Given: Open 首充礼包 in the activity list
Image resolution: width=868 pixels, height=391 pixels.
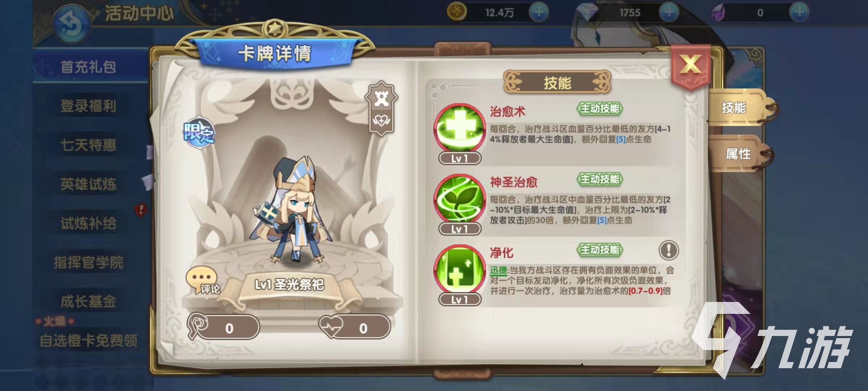Looking at the screenshot, I should (89, 67).
